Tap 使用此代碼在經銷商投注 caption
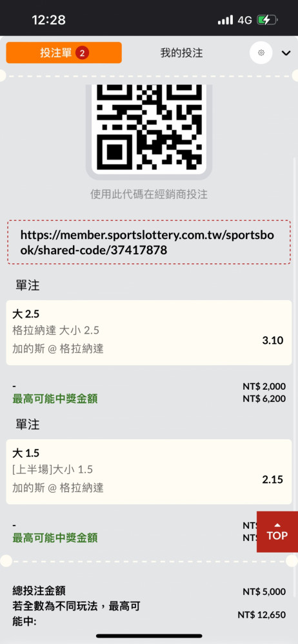The height and width of the screenshot is (644, 298). pyautogui.click(x=149, y=194)
